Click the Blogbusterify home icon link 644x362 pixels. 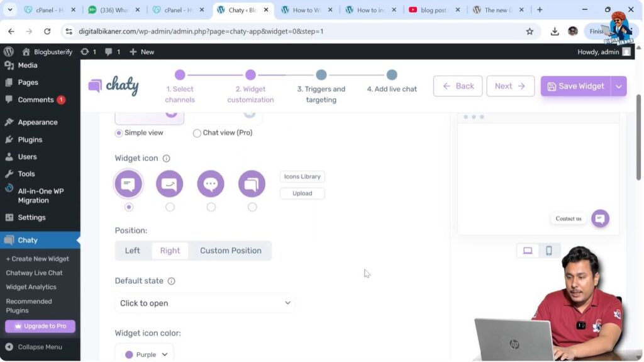click(x=47, y=52)
